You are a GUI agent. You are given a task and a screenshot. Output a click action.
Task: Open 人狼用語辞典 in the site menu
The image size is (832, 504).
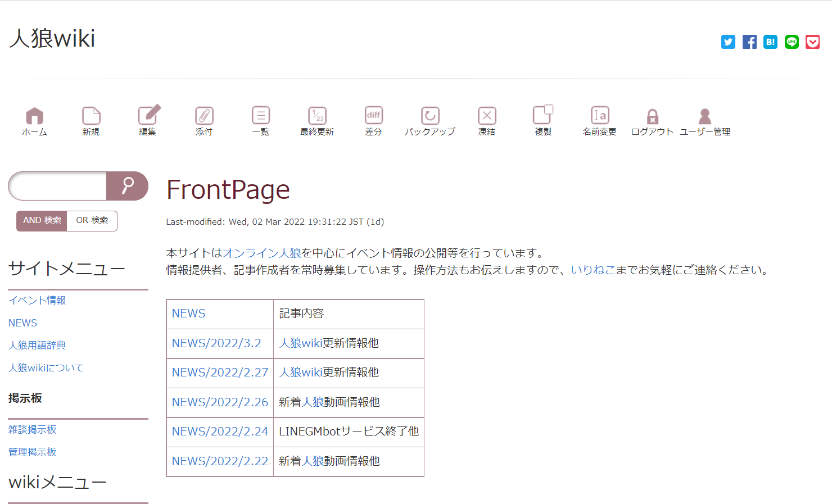(37, 346)
